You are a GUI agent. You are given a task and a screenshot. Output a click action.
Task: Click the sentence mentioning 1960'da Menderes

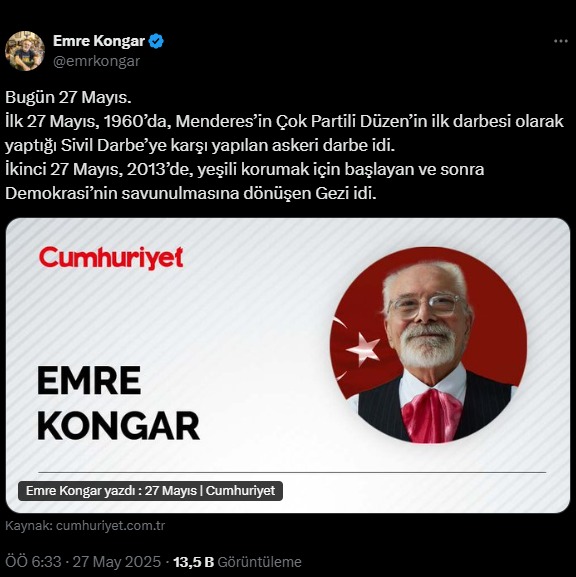[284, 133]
